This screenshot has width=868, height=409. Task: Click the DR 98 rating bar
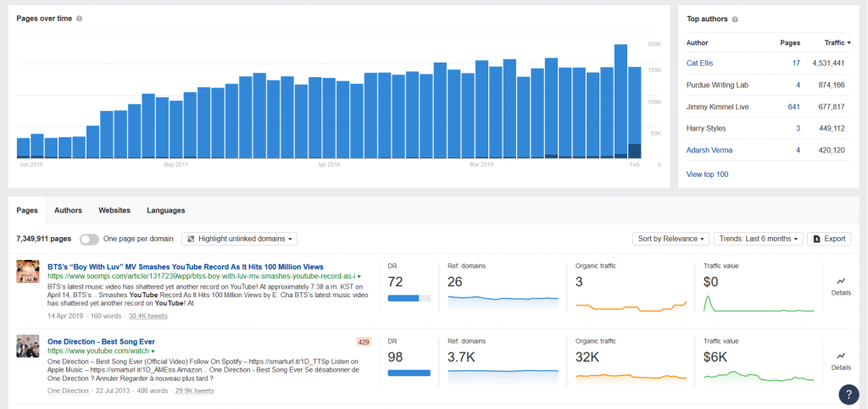point(409,373)
